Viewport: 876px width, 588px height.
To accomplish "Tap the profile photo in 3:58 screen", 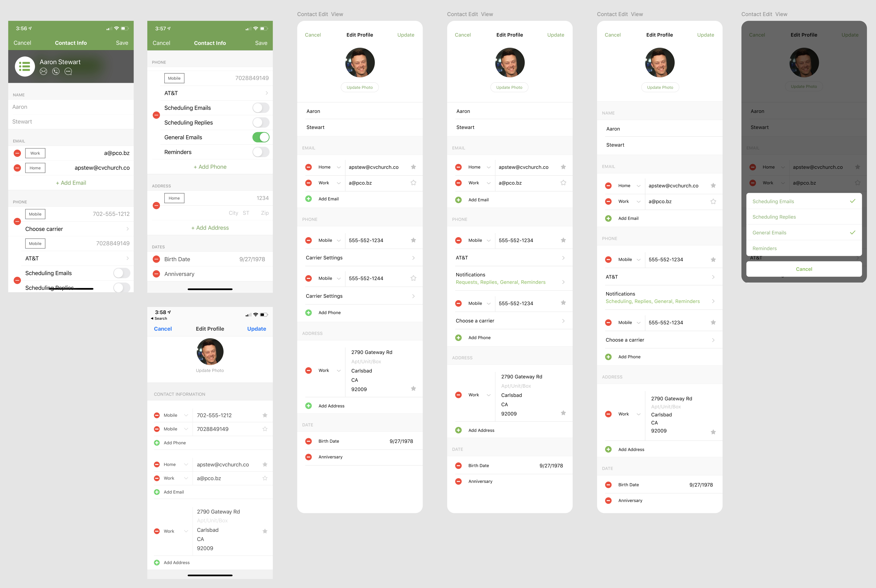I will point(210,351).
